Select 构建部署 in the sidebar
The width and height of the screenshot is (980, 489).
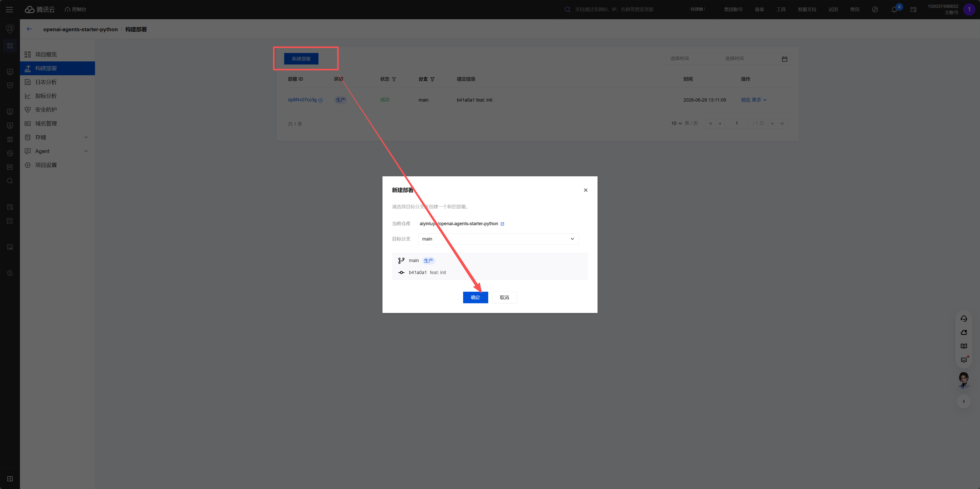click(57, 68)
